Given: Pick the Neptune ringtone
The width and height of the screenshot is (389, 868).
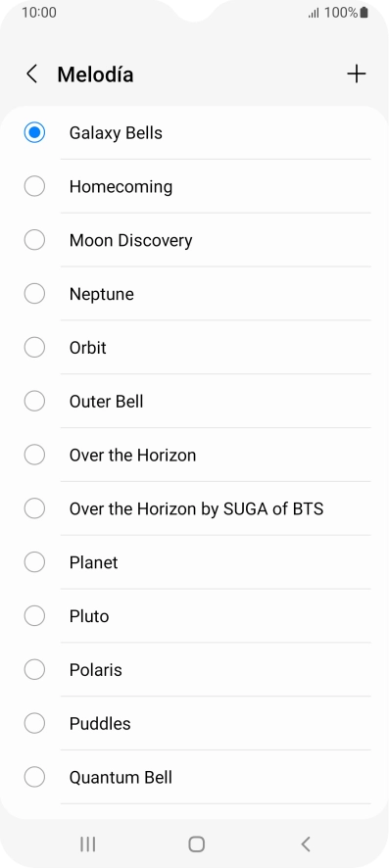Looking at the screenshot, I should click(x=194, y=294).
